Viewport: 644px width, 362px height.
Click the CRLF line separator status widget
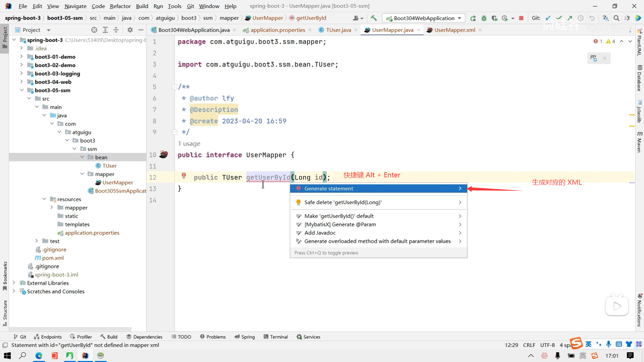click(x=529, y=345)
